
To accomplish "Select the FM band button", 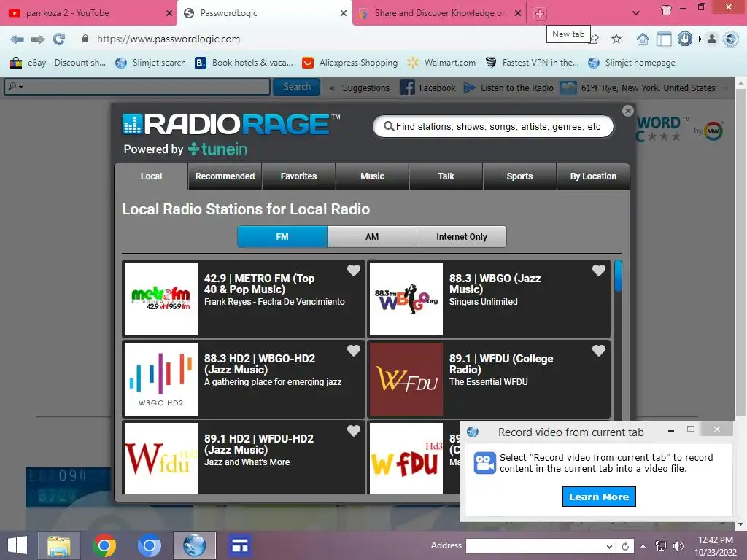I will 282,237.
